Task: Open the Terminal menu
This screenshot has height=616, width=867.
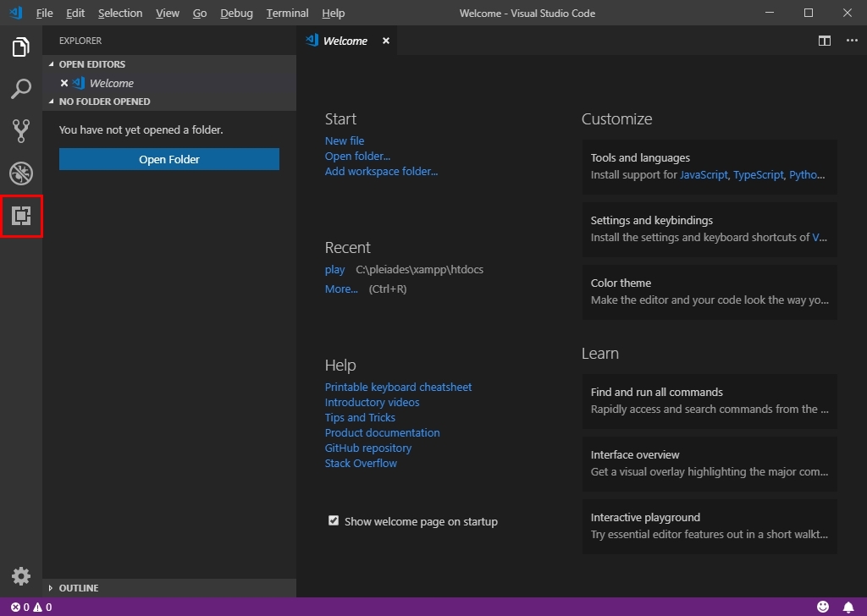Action: [x=287, y=13]
